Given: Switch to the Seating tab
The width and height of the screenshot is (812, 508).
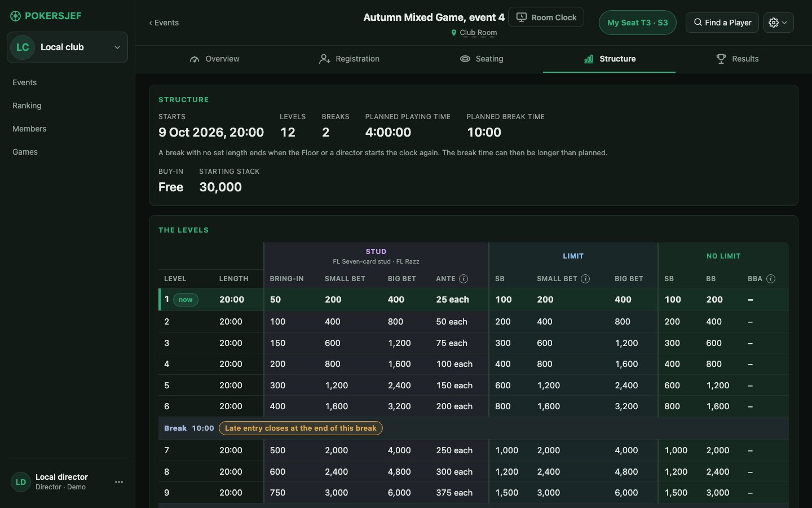Looking at the screenshot, I should [x=481, y=59].
